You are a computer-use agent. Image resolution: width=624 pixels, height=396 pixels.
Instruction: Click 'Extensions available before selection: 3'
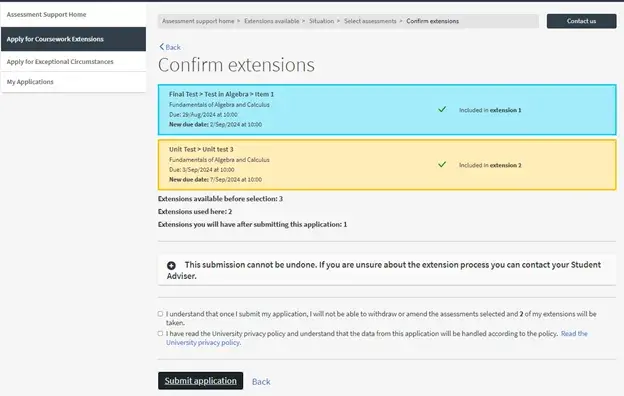pos(220,199)
